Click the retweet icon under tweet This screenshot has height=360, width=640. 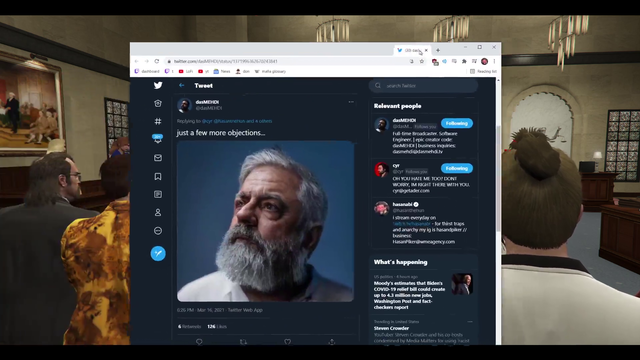tap(243, 342)
